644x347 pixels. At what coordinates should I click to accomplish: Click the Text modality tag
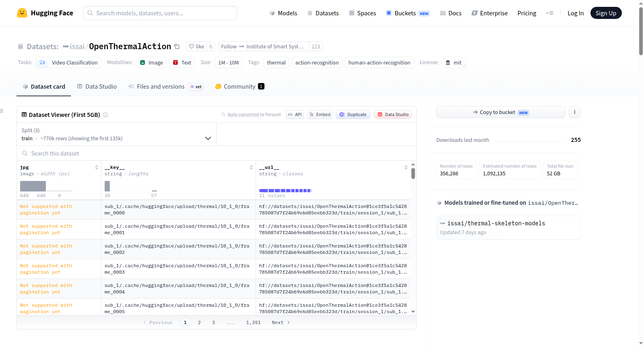tap(182, 62)
